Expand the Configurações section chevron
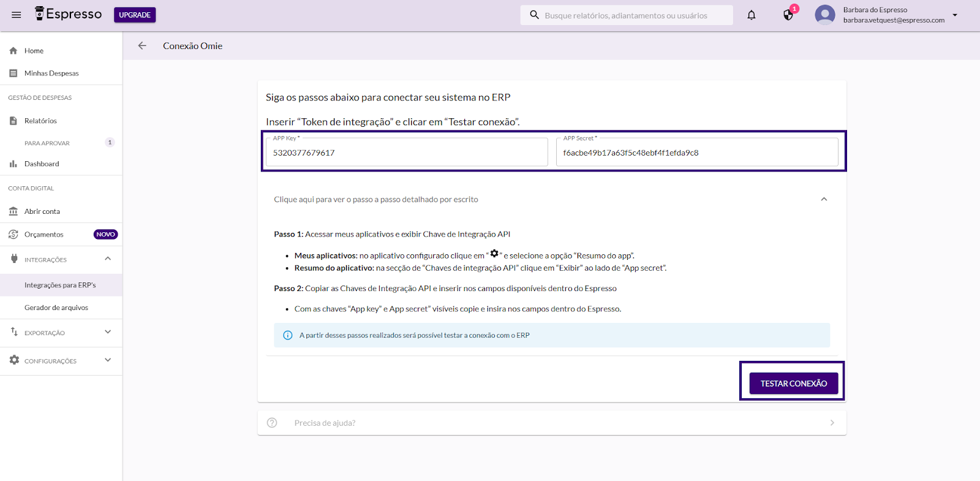The image size is (980, 481). pos(108,360)
